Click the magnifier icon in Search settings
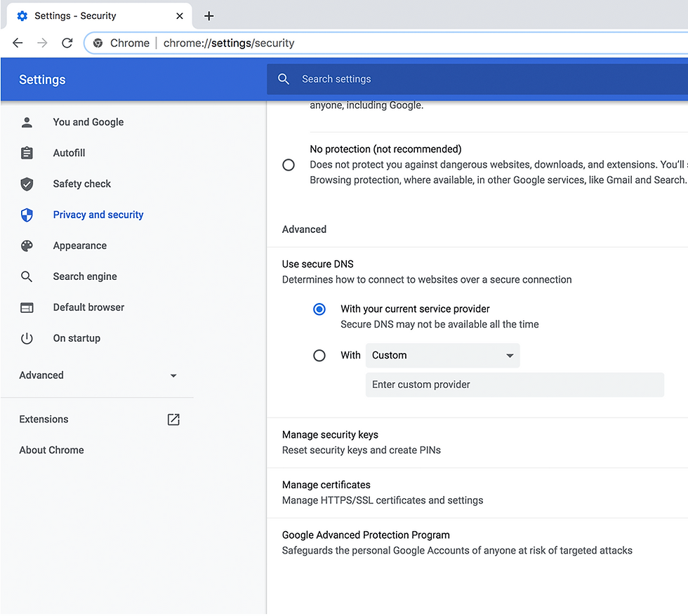688x616 pixels. (284, 79)
